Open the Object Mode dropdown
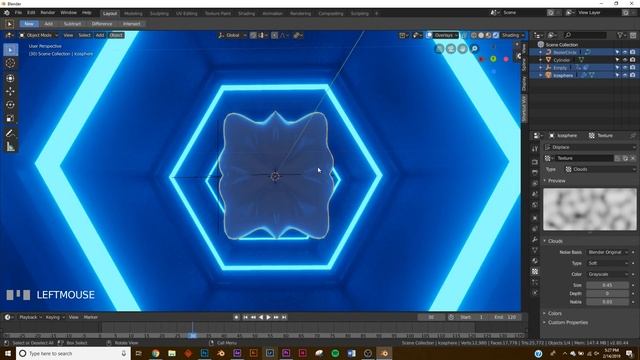Image resolution: width=640 pixels, height=360 pixels. [x=39, y=36]
